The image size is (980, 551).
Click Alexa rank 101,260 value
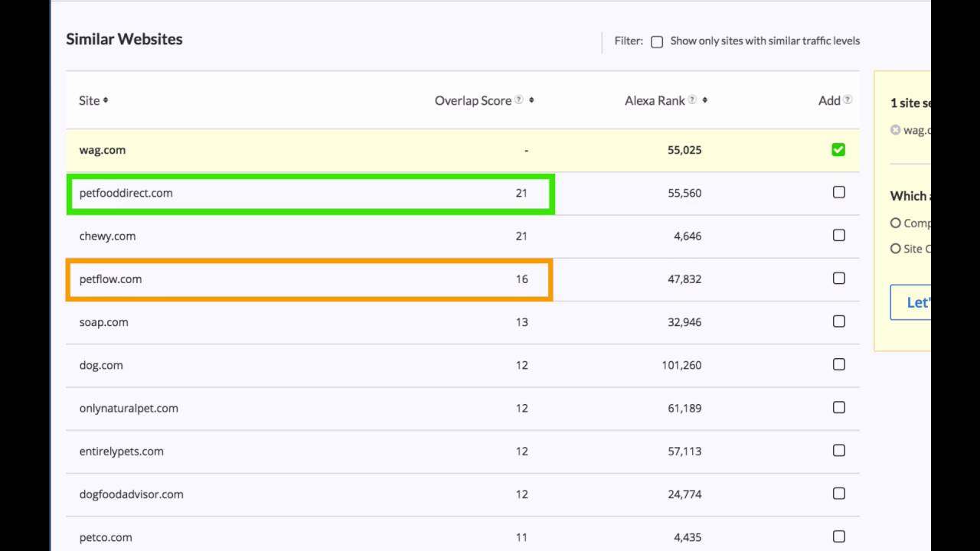(681, 365)
